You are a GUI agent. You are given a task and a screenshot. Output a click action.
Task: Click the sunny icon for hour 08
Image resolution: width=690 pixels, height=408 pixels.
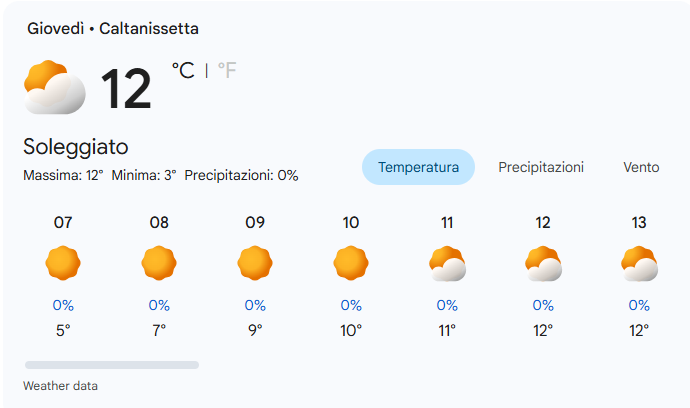(159, 263)
